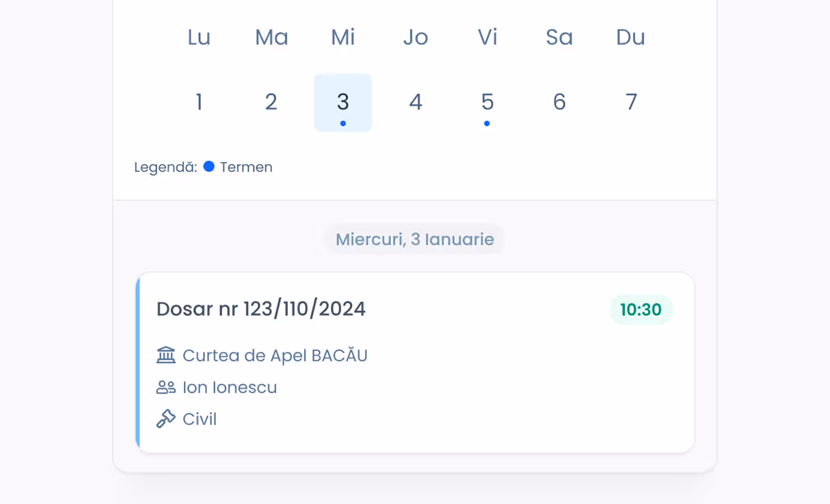Image resolution: width=830 pixels, height=504 pixels.
Task: Click the Ion Ionescu party name
Action: pos(230,387)
